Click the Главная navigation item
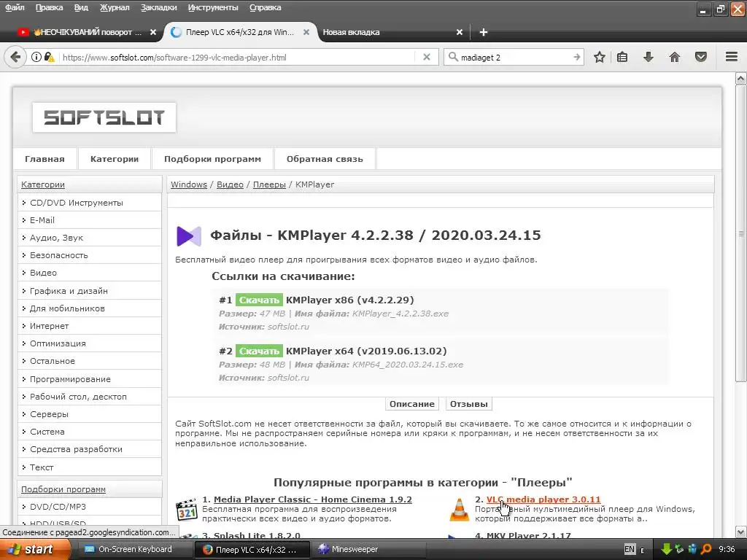This screenshot has width=747, height=560. [x=44, y=159]
